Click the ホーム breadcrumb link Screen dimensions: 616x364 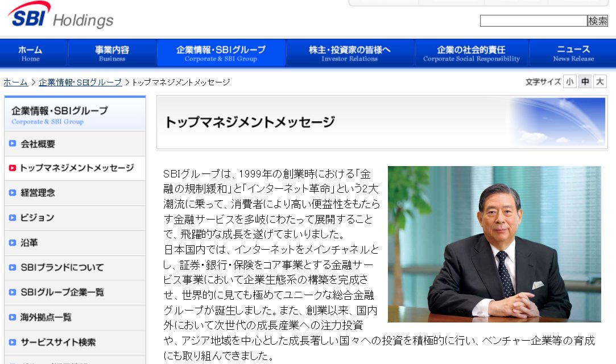click(x=16, y=82)
